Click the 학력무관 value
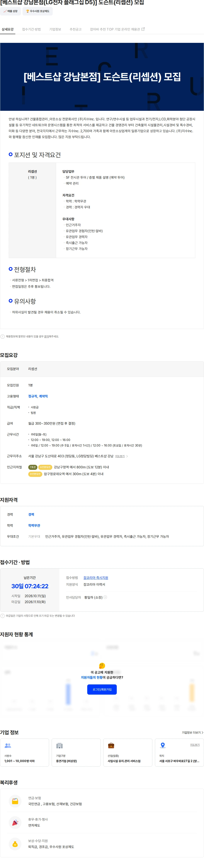Viewport: 204px width, 868px height. pyautogui.click(x=34, y=526)
